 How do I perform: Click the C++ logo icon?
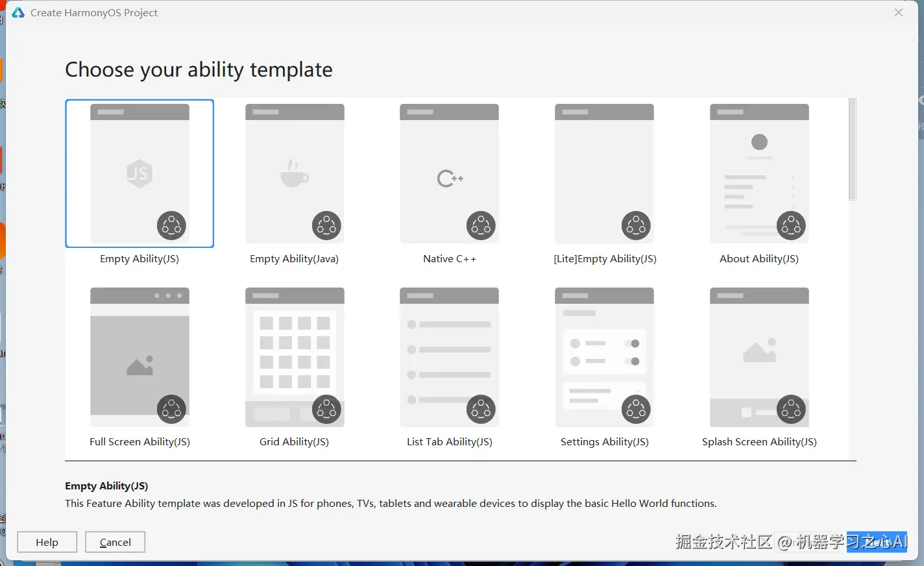coord(450,178)
